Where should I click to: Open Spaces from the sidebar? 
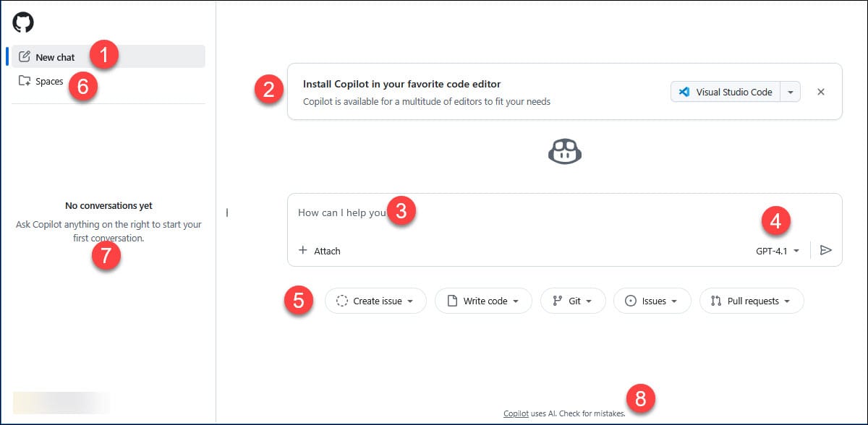pyautogui.click(x=49, y=81)
